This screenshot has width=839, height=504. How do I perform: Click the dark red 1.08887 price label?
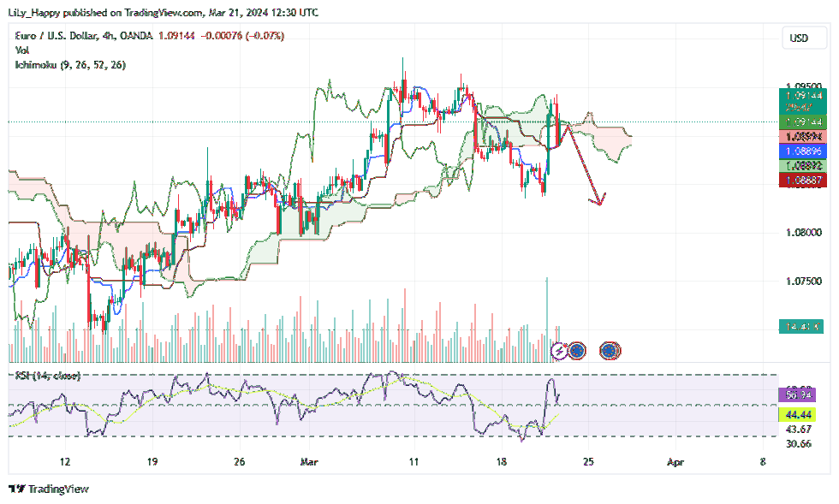803,181
